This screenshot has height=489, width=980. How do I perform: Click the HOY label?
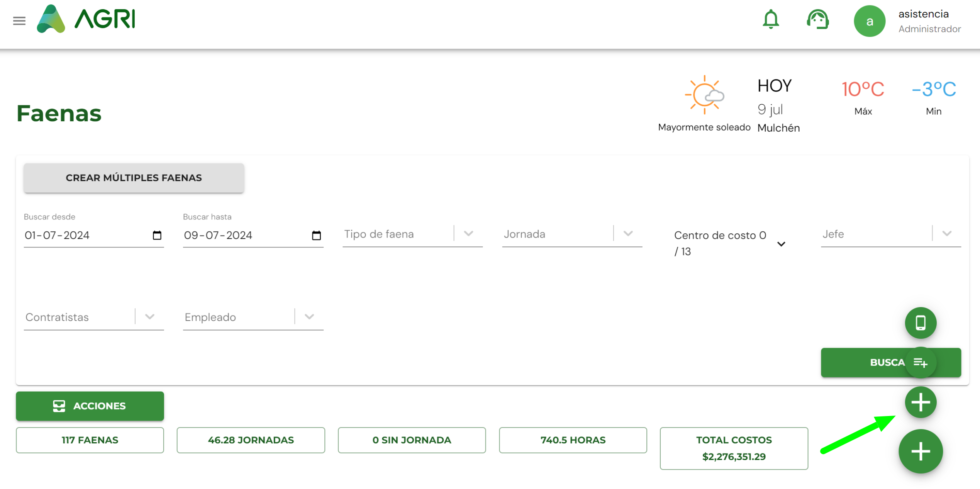tap(775, 86)
